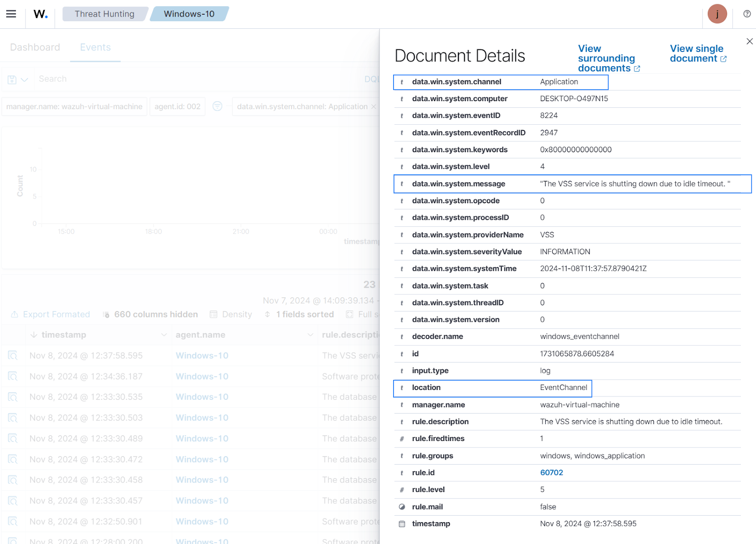Click the timestamp calendar type icon

(x=402, y=524)
